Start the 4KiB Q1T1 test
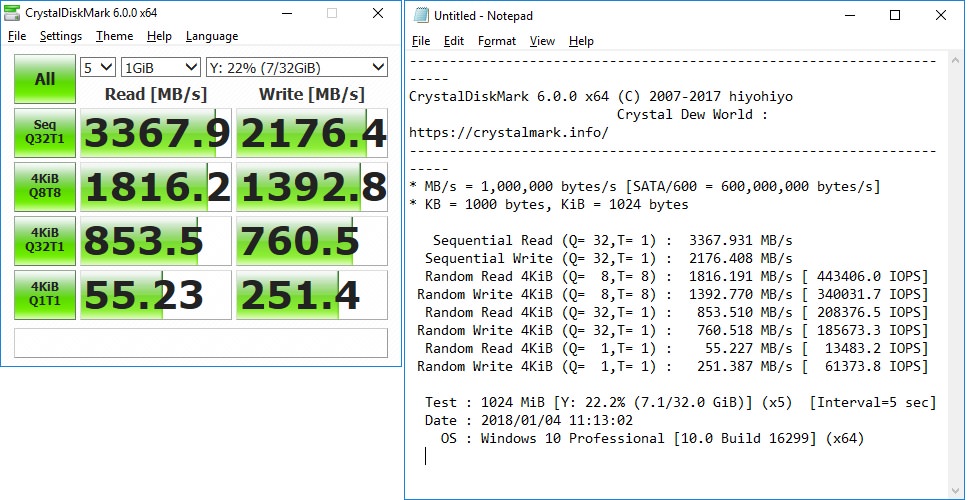This screenshot has height=500, width=968. coord(45,294)
